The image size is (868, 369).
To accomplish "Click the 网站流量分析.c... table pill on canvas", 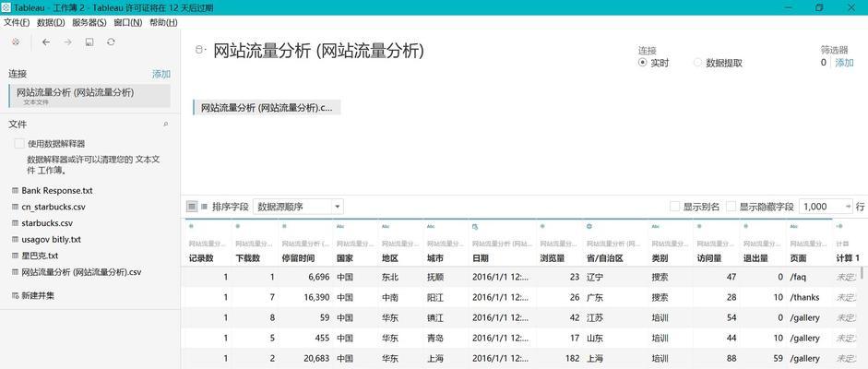I will pyautogui.click(x=267, y=107).
